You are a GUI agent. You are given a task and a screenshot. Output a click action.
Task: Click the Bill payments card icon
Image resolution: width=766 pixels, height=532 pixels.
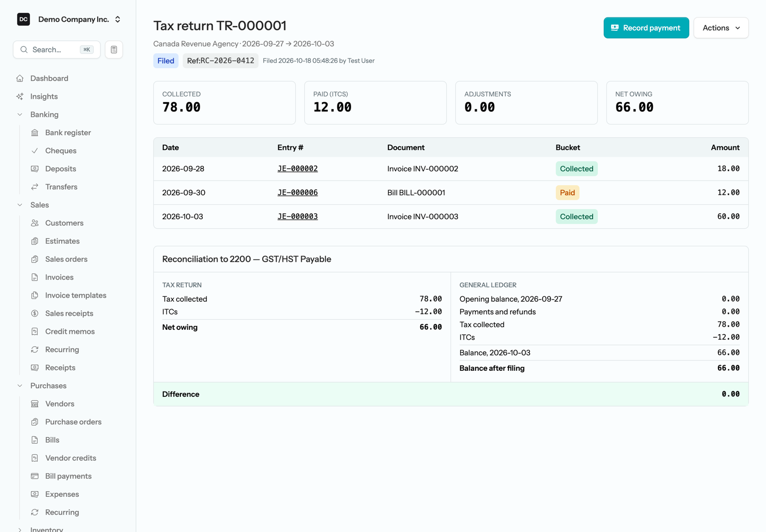(x=35, y=476)
